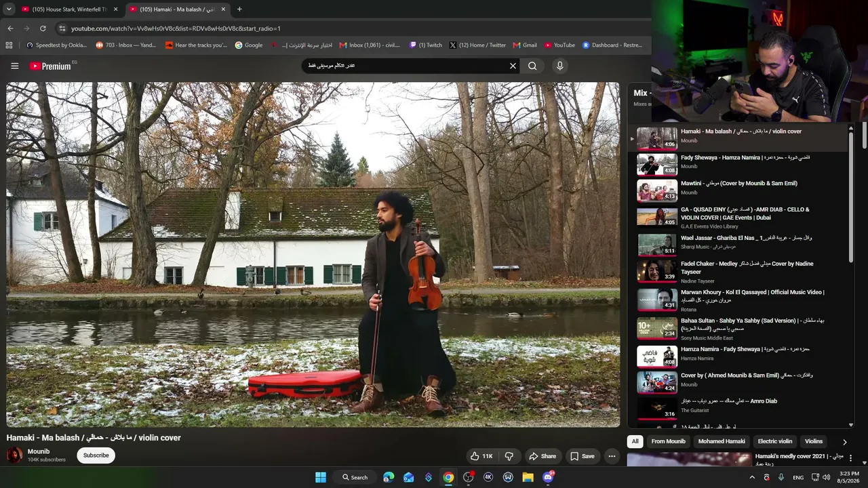The height and width of the screenshot is (488, 868).
Task: Open the clock showing 3:23 PM
Action: tap(849, 477)
